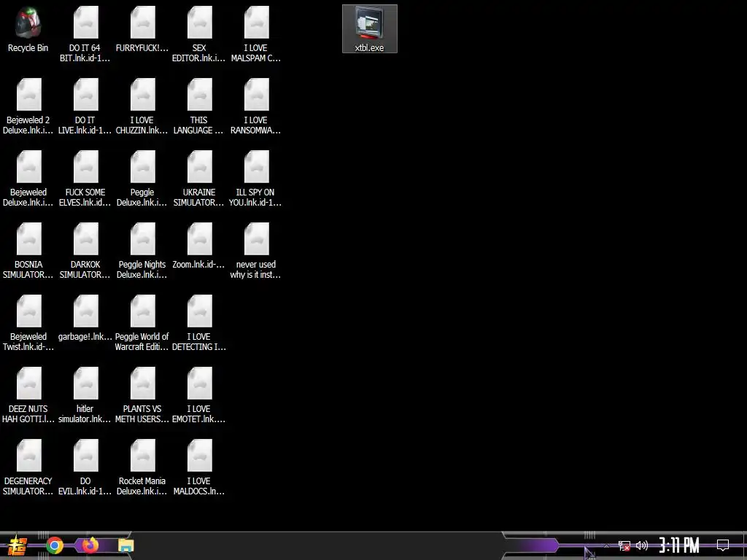
Task: Show hidden system tray icons
Action: coord(606,545)
